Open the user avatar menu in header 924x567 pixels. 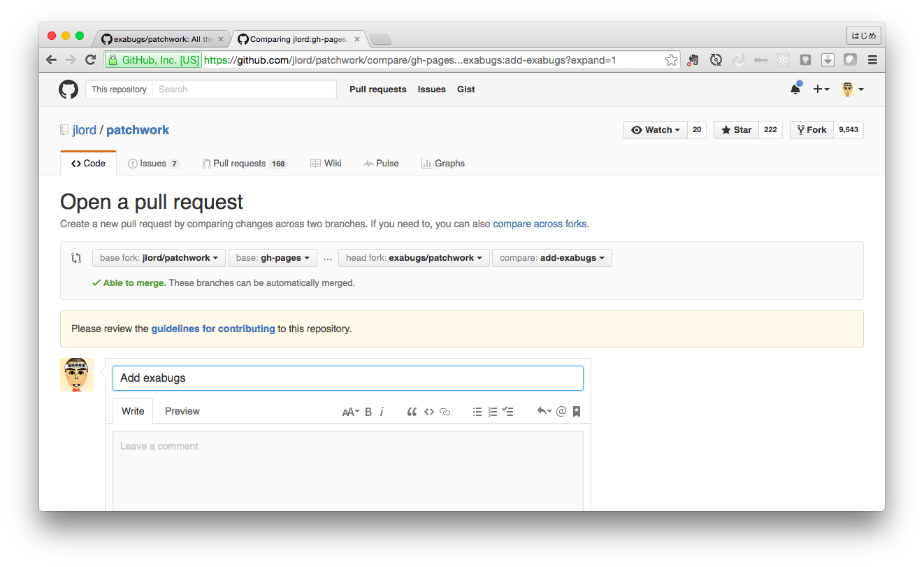click(x=852, y=89)
